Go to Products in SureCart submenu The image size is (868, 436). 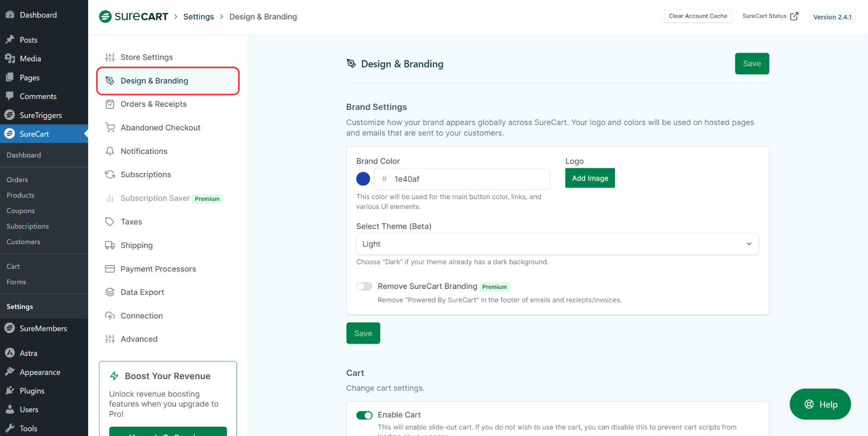20,195
